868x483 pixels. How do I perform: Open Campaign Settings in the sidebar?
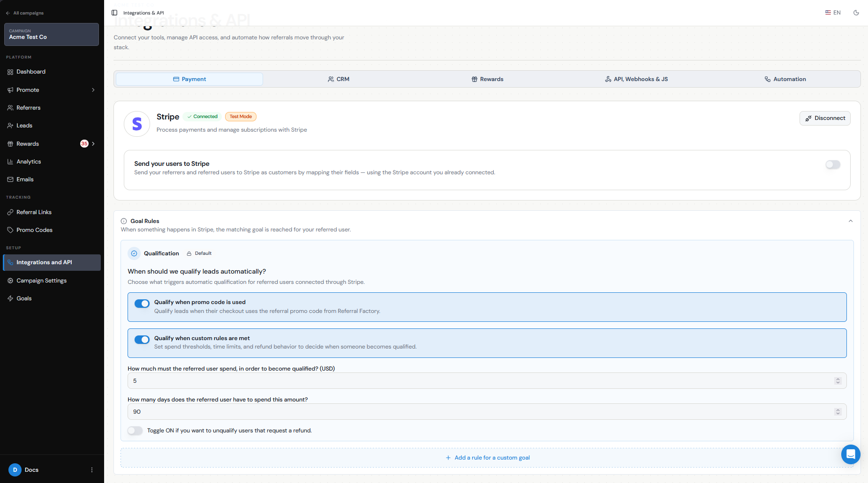(52, 281)
